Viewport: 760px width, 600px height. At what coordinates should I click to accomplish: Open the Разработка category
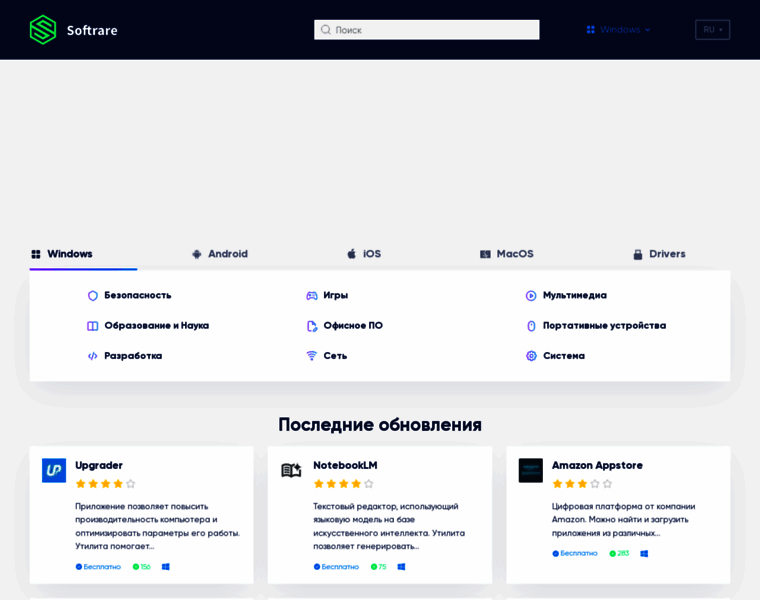click(133, 356)
